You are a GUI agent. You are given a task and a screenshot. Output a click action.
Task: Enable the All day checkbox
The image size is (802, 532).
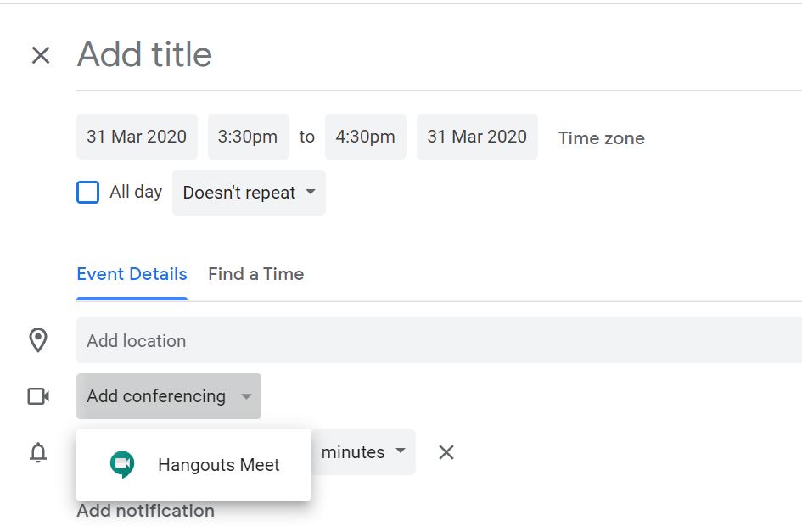(x=87, y=193)
